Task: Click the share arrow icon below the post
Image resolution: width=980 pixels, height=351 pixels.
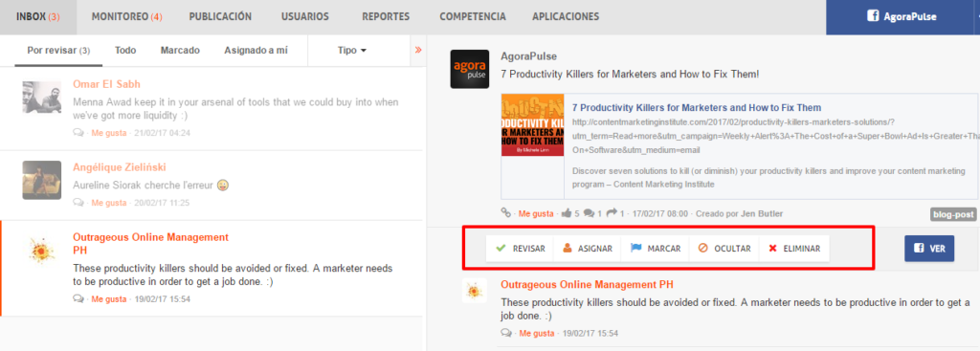Action: coord(612,213)
